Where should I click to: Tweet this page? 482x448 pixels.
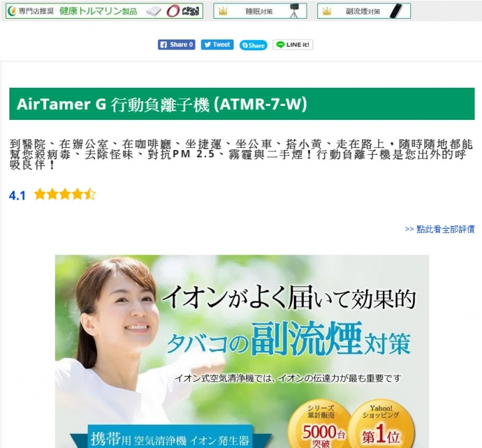tap(217, 45)
